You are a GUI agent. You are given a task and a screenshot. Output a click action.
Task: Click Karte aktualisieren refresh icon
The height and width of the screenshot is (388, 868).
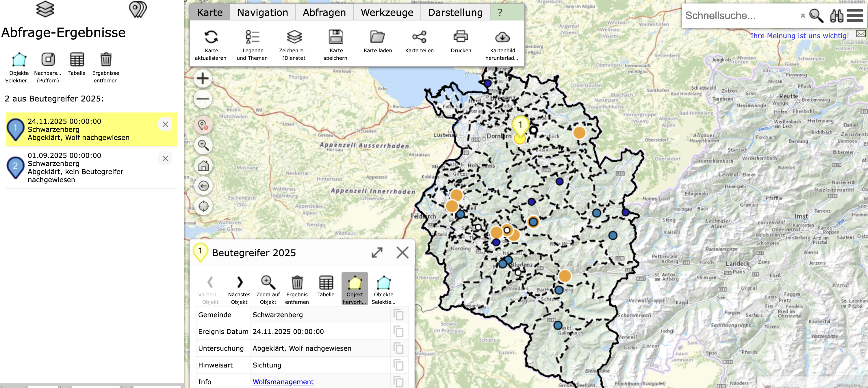(x=211, y=37)
